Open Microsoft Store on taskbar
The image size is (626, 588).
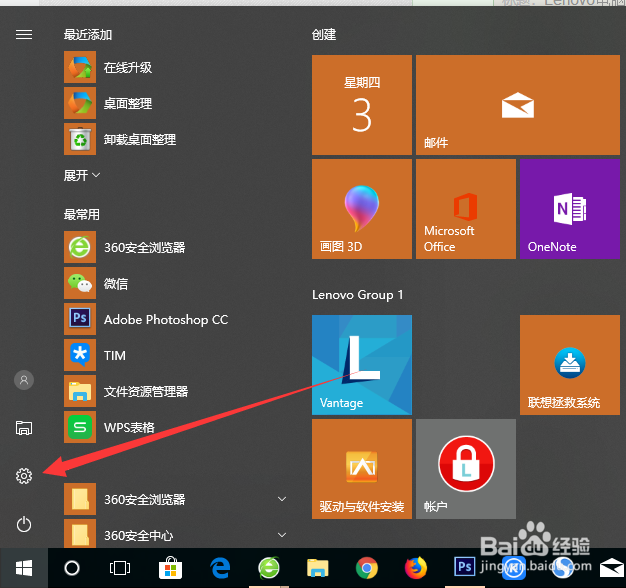click(x=170, y=568)
